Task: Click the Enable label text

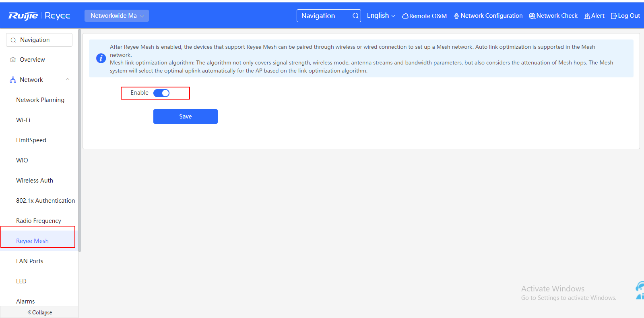Action: pyautogui.click(x=139, y=93)
